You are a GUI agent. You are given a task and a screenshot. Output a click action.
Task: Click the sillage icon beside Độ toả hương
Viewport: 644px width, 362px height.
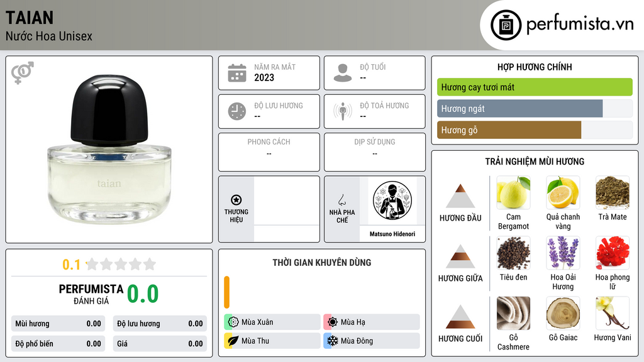click(343, 111)
